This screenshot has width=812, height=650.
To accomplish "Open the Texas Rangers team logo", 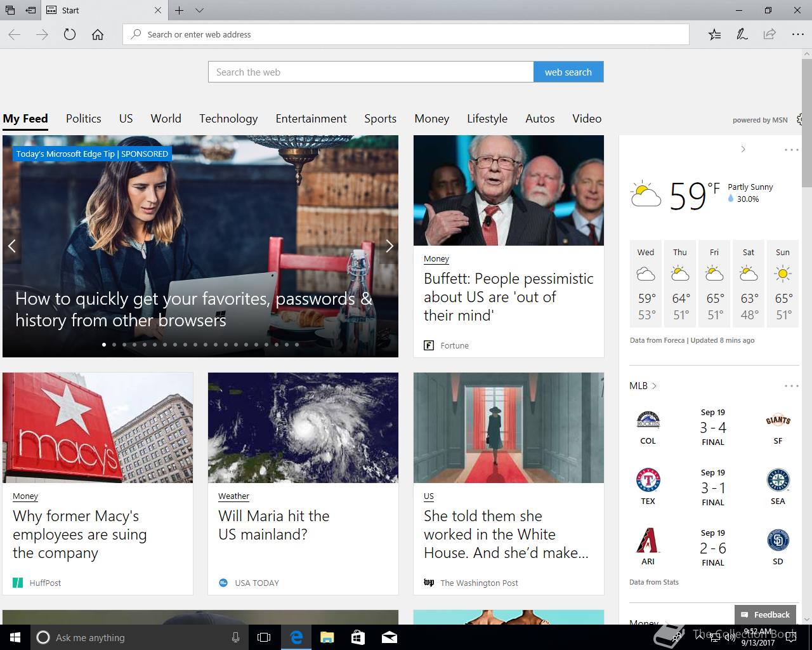I will pyautogui.click(x=648, y=481).
